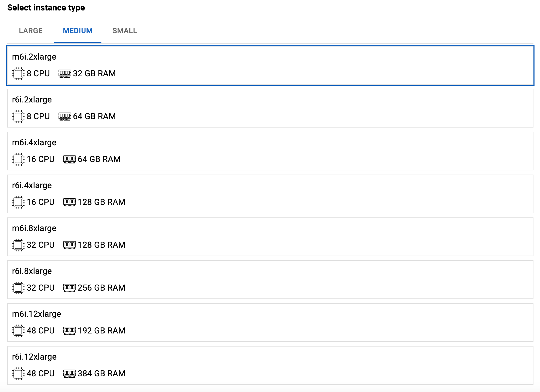
Task: Click '128 GB RAM' under r6i.4xlarge
Action: click(x=101, y=202)
